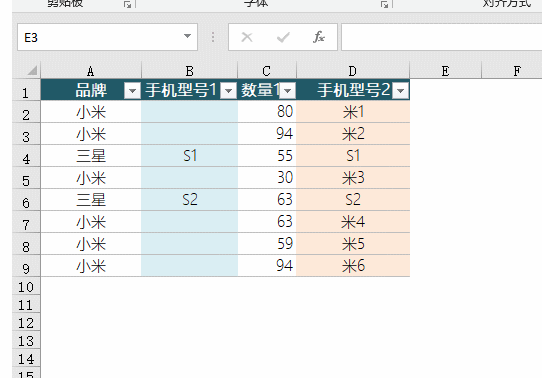Select row 4 header
This screenshot has width=542, height=378.
(x=26, y=156)
